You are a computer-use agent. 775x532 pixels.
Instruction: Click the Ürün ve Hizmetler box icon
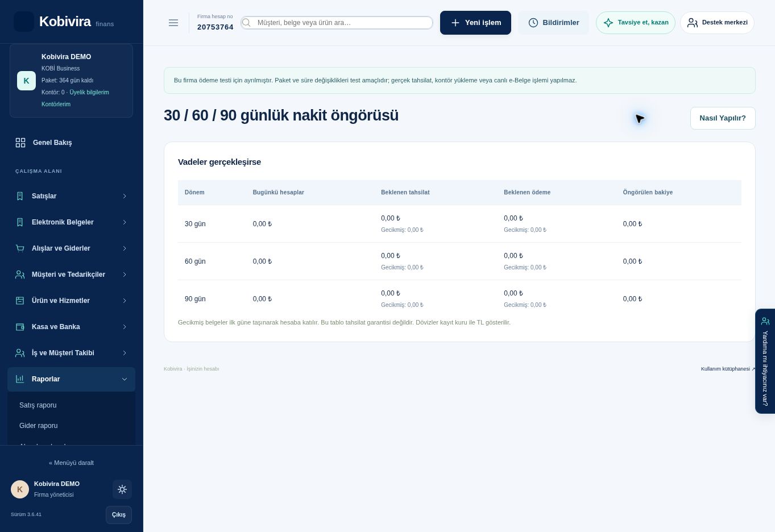[20, 301]
